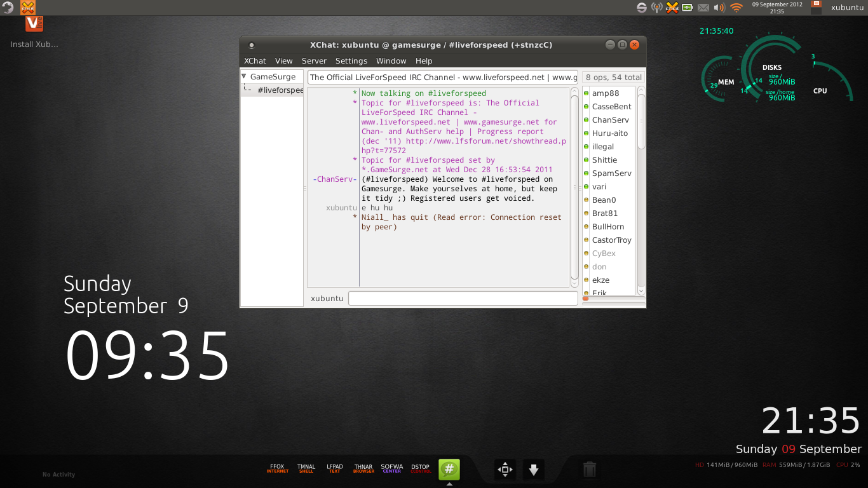The image size is (868, 488).
Task: Open the mail envelope indicator
Action: pyautogui.click(x=703, y=8)
